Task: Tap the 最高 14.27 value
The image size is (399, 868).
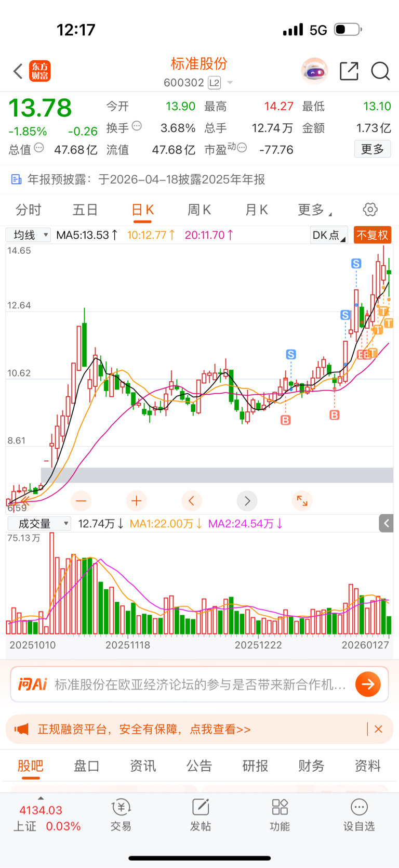Action: pos(278,106)
